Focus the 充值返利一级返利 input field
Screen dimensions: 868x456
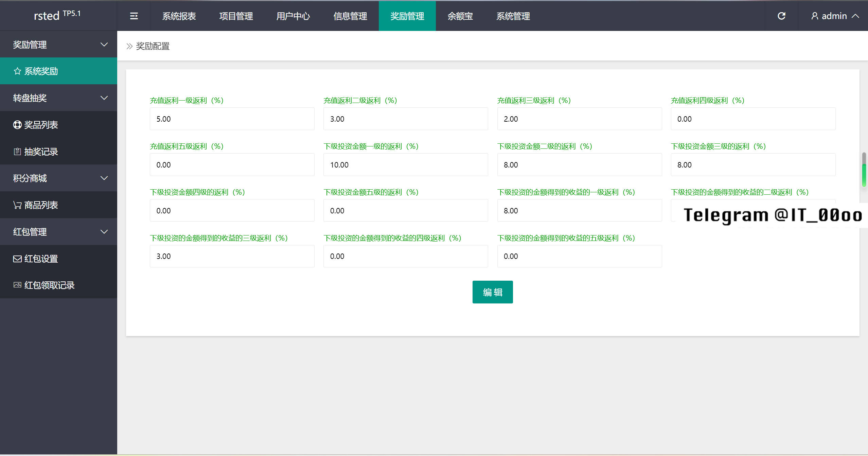(x=232, y=119)
